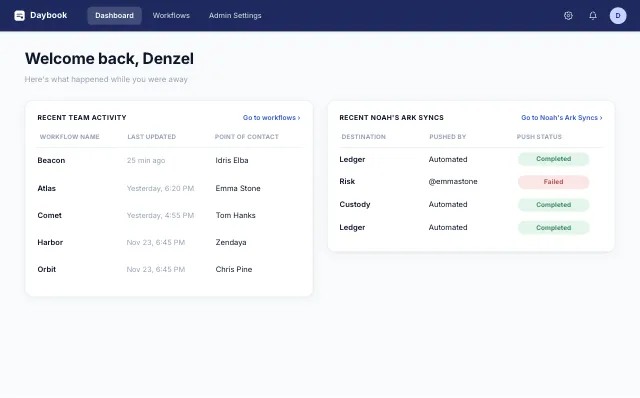Open the Comet workflow row

pyautogui.click(x=169, y=215)
